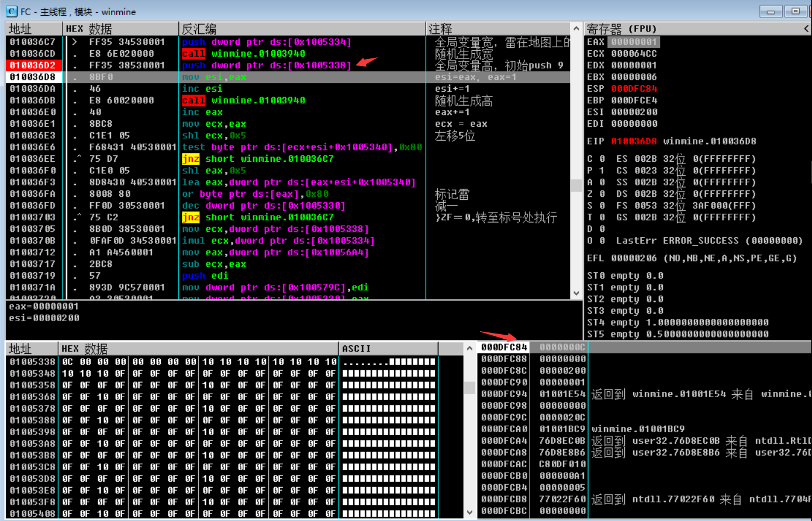Select stack top address 000DFC84
812x521 pixels.
coord(504,347)
